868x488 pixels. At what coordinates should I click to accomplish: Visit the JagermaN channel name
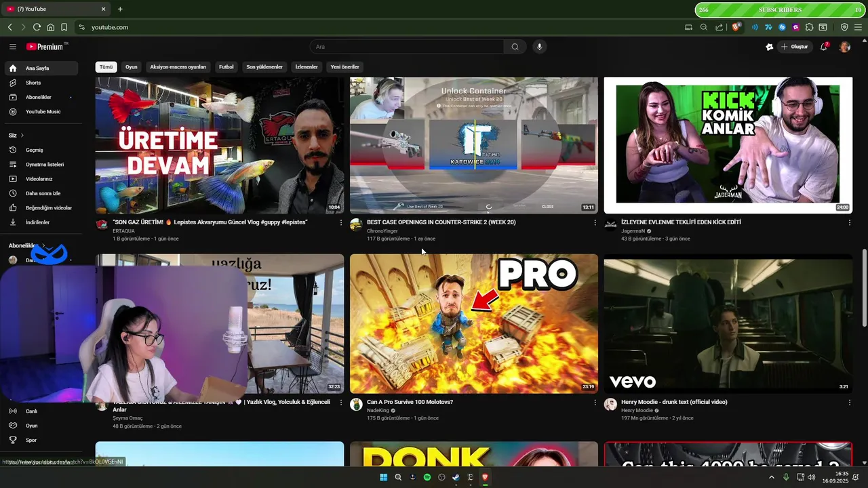coord(633,231)
